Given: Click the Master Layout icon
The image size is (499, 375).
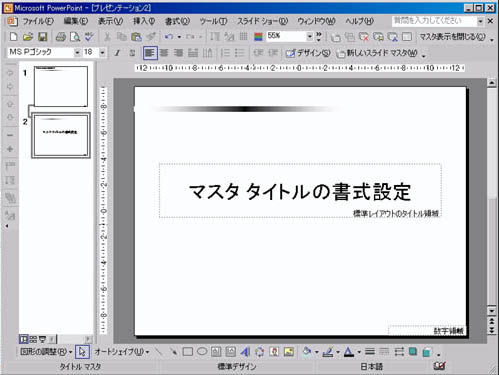Looking at the screenshot, I should coord(407,37).
